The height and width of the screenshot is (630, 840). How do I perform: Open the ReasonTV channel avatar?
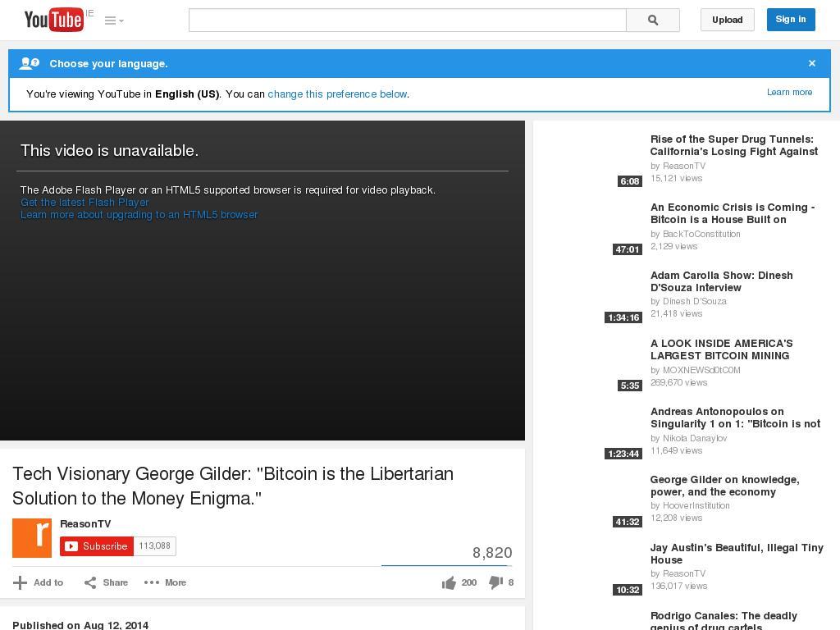[32, 538]
